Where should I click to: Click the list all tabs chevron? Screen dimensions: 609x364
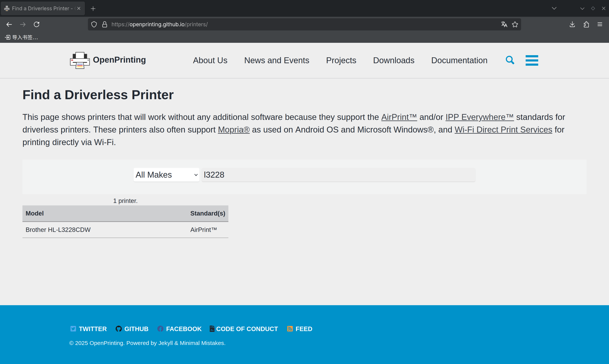point(554,8)
